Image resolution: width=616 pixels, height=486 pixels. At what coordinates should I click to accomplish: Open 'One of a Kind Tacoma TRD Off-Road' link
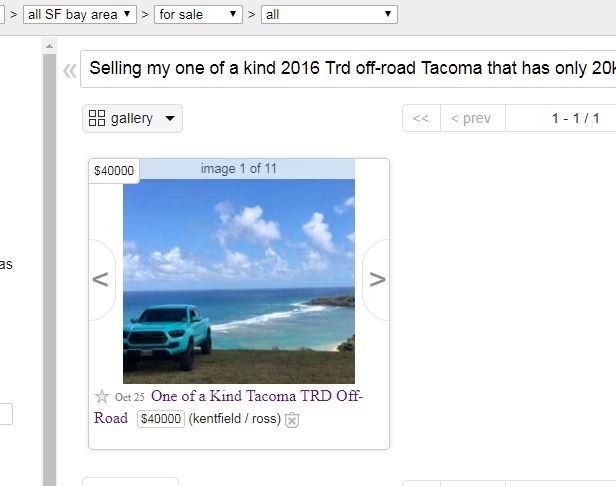pos(228,407)
